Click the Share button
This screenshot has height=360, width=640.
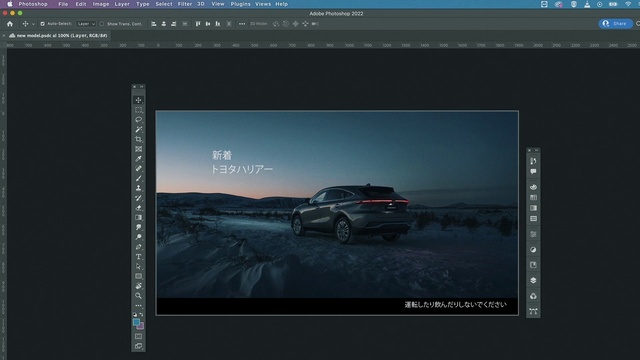click(616, 24)
